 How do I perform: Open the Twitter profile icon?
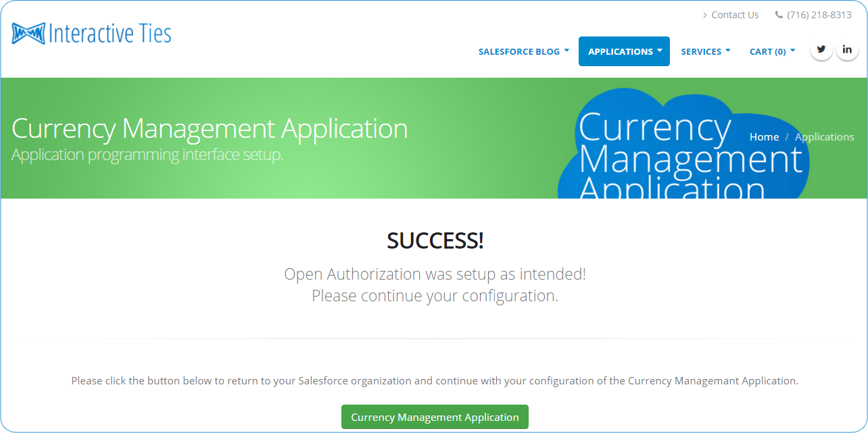(x=821, y=49)
